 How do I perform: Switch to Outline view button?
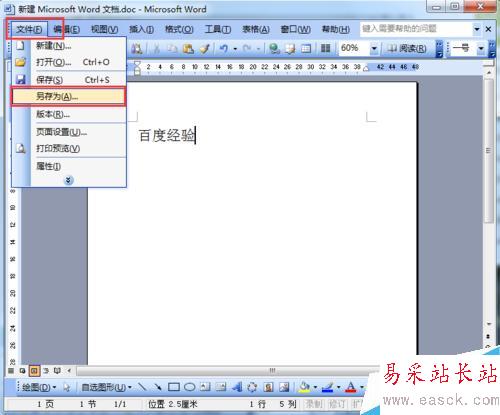tap(46, 370)
